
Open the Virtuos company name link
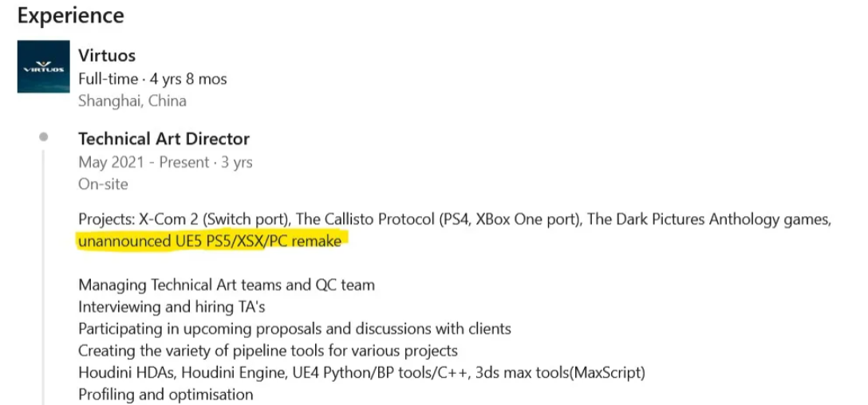(107, 56)
